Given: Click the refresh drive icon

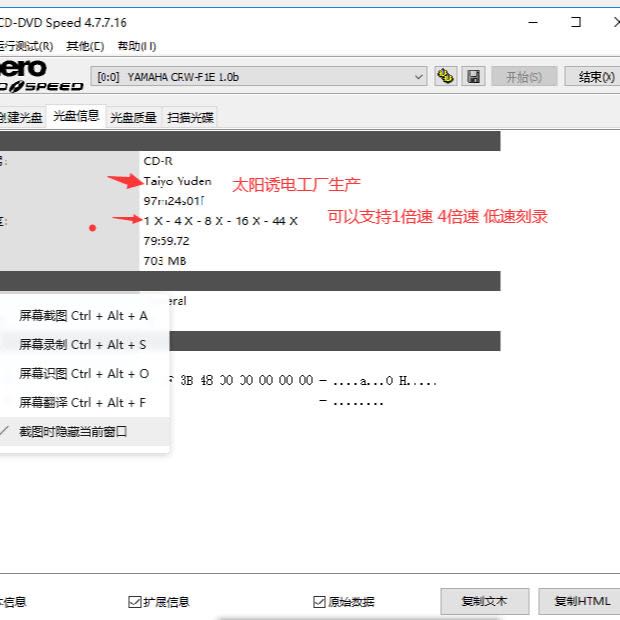Looking at the screenshot, I should [446, 76].
